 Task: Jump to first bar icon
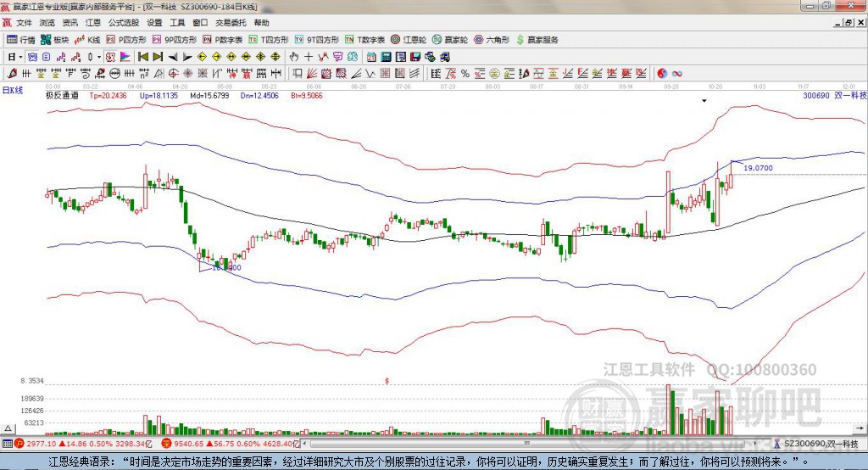142,57
